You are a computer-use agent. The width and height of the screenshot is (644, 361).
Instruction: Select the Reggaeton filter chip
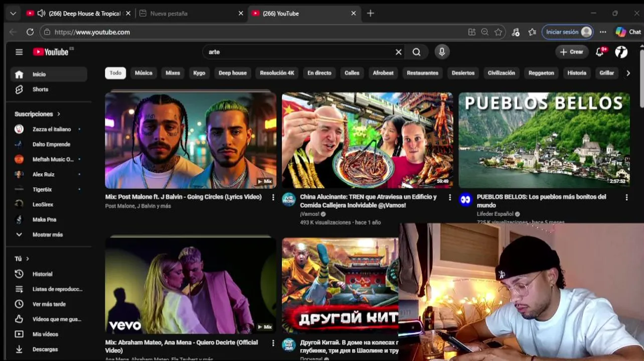tap(541, 73)
